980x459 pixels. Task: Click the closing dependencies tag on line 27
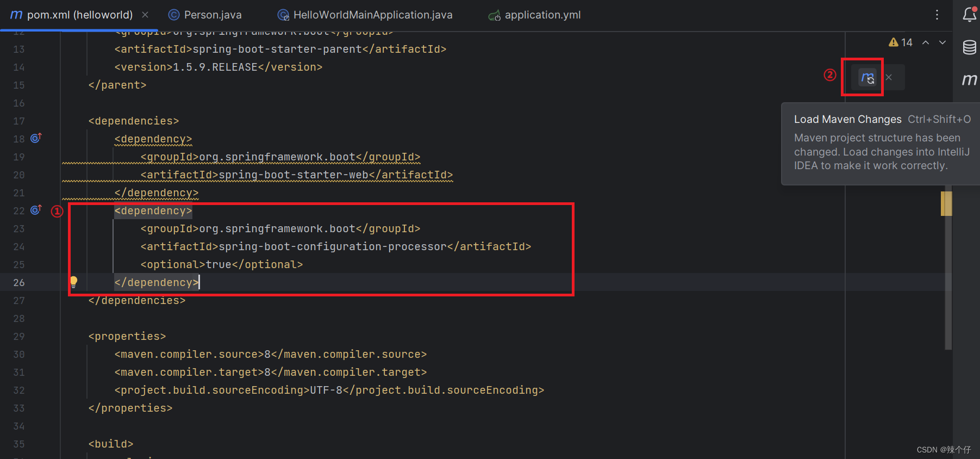pyautogui.click(x=137, y=300)
